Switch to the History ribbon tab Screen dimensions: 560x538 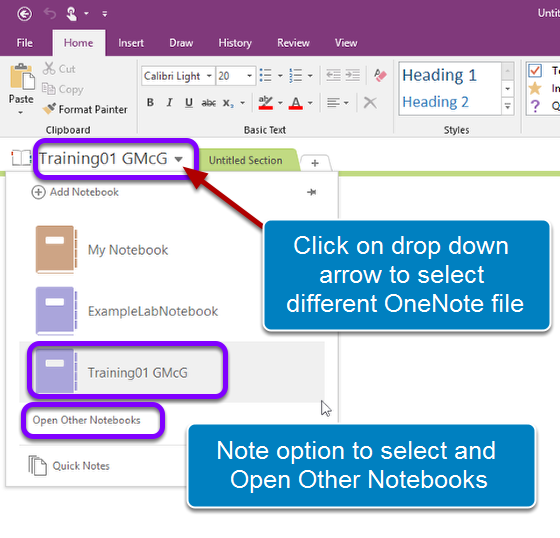point(235,43)
